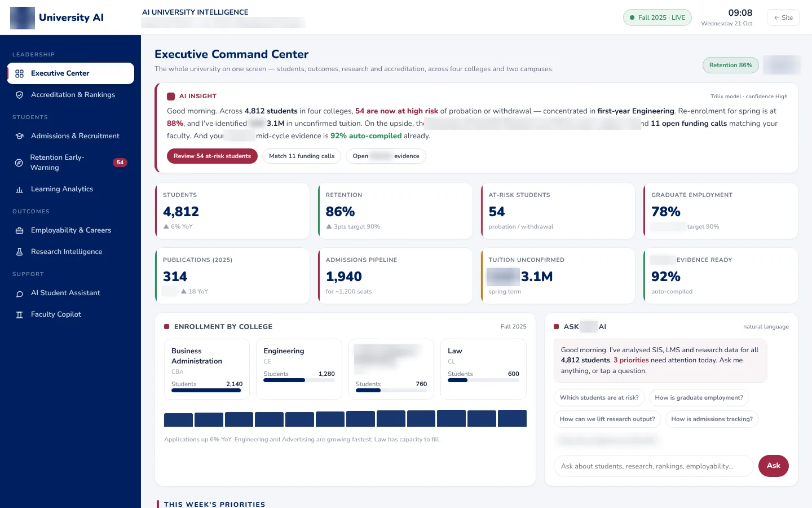812x508 pixels.
Task: Click 'Trilix model · confidence High' text
Action: click(x=749, y=97)
